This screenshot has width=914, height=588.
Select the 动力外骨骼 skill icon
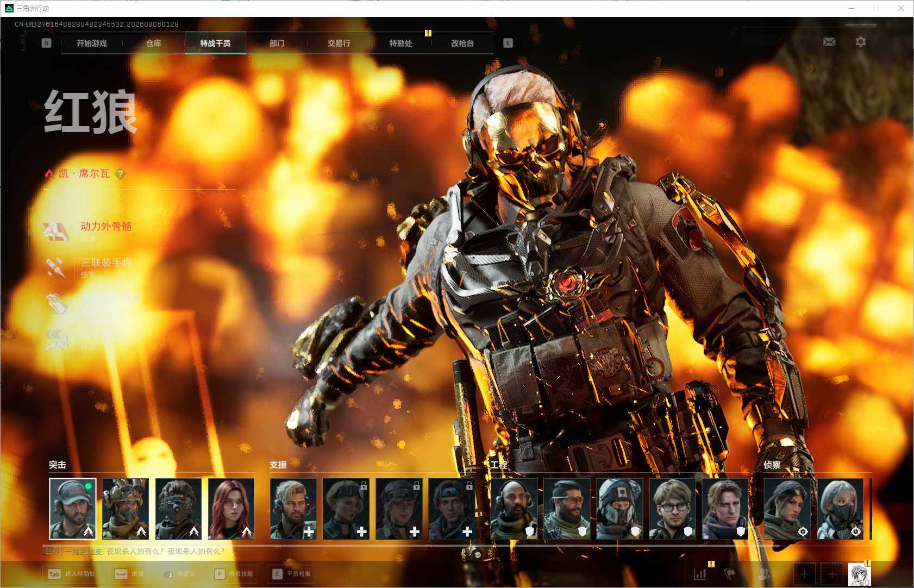pyautogui.click(x=56, y=232)
